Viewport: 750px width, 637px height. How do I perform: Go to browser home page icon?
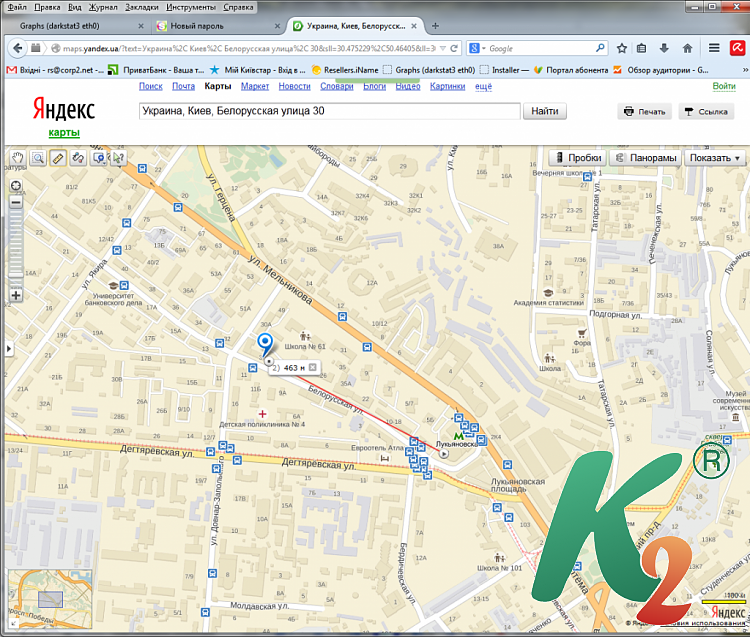click(687, 48)
